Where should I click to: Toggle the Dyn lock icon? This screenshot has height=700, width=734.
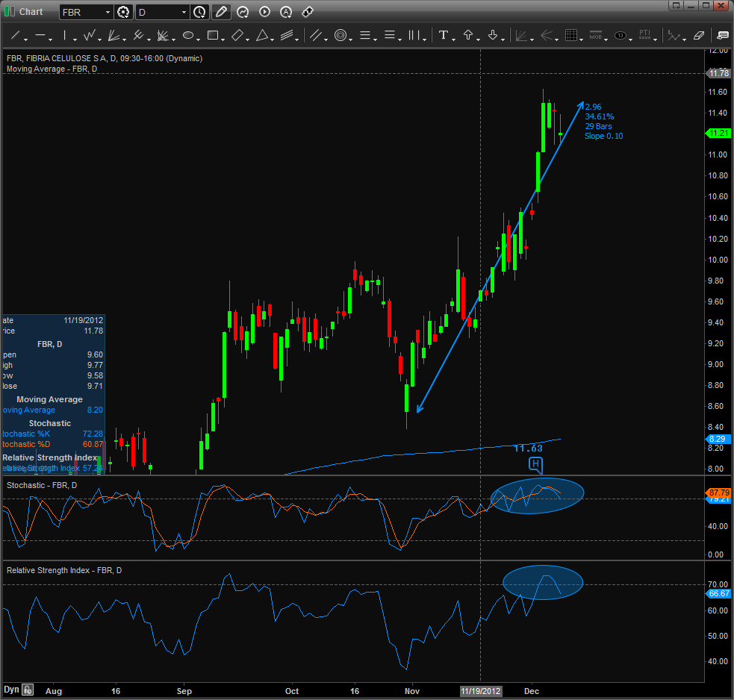click(28, 690)
